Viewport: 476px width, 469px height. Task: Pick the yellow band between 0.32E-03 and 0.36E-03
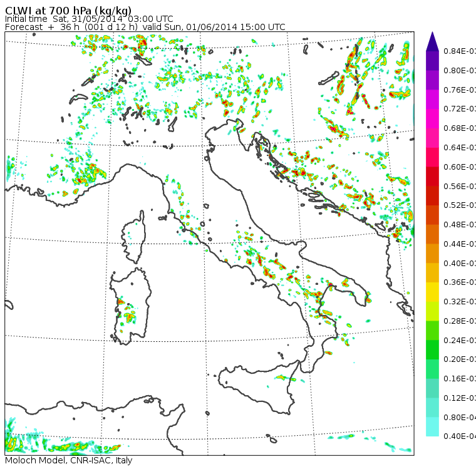click(432, 292)
